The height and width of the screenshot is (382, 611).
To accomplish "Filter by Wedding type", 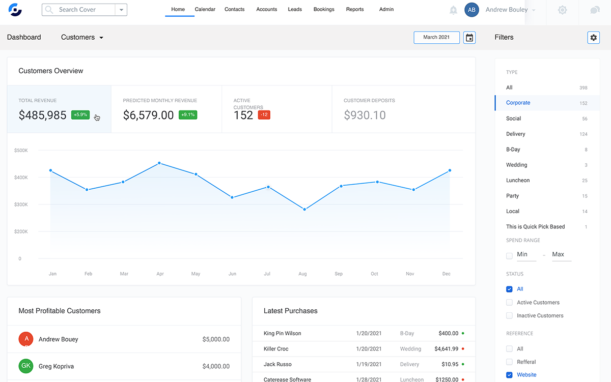I will pyautogui.click(x=546, y=165).
